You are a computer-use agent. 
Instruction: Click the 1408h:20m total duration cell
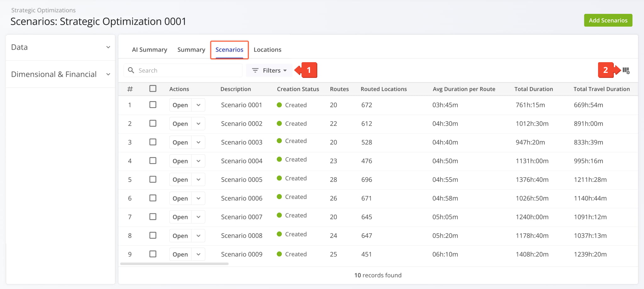pos(532,254)
